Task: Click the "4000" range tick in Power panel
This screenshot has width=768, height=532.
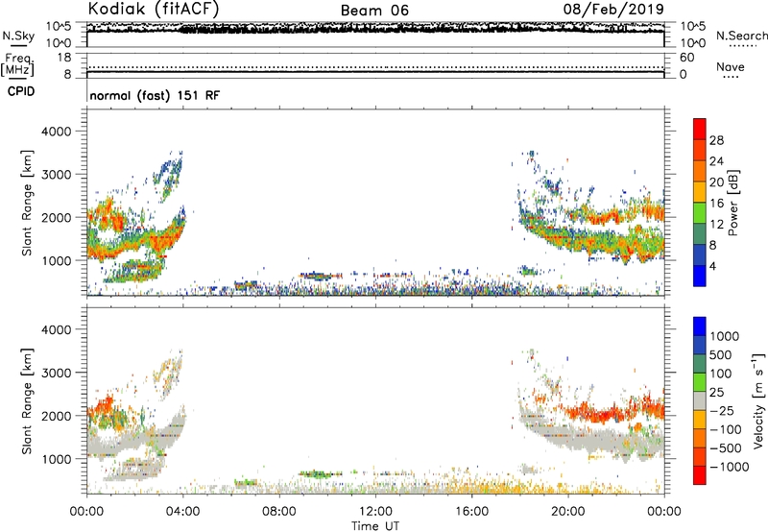Action: 56,132
